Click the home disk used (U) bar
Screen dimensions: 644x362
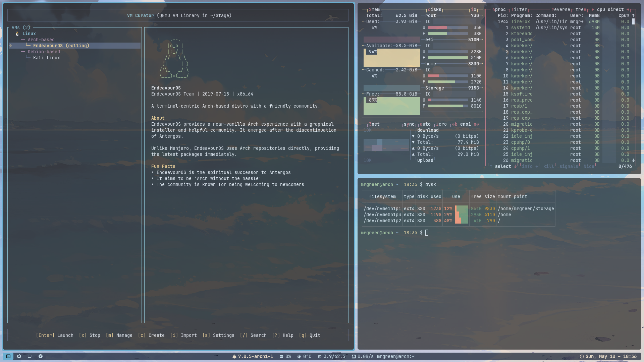tap(448, 76)
